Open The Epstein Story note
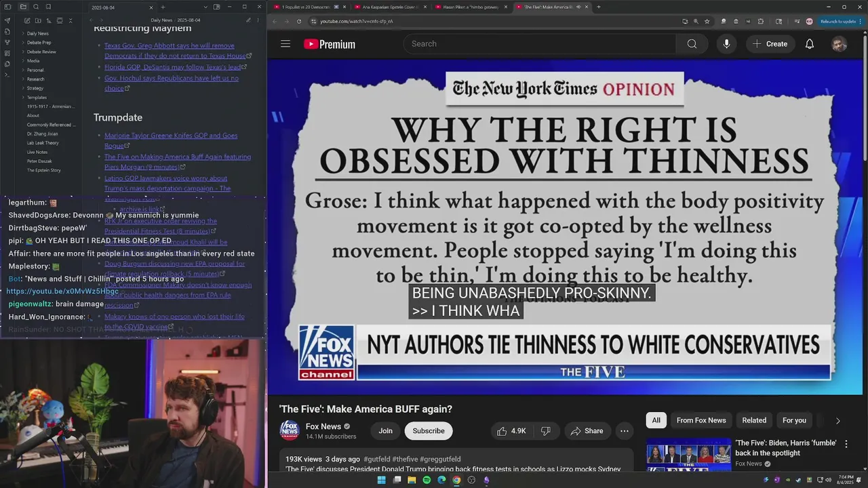 [x=43, y=170]
